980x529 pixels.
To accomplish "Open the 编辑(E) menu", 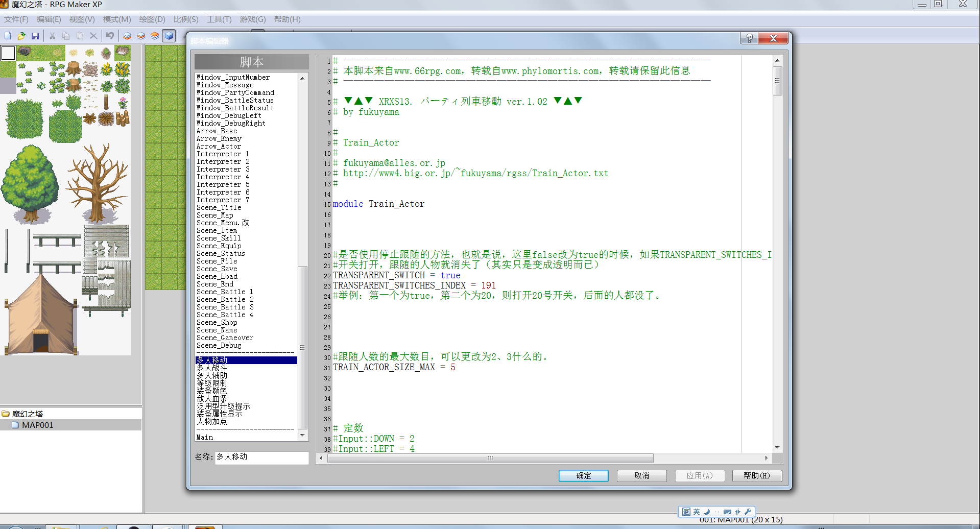I will (x=49, y=19).
